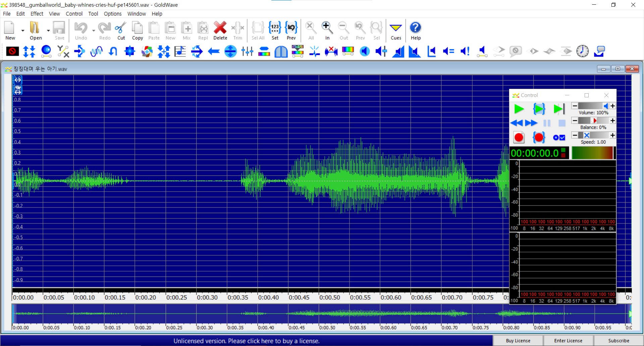Click the stop-sign censor effect icon
Image resolution: width=644 pixels, height=346 pixels.
pyautogui.click(x=12, y=51)
